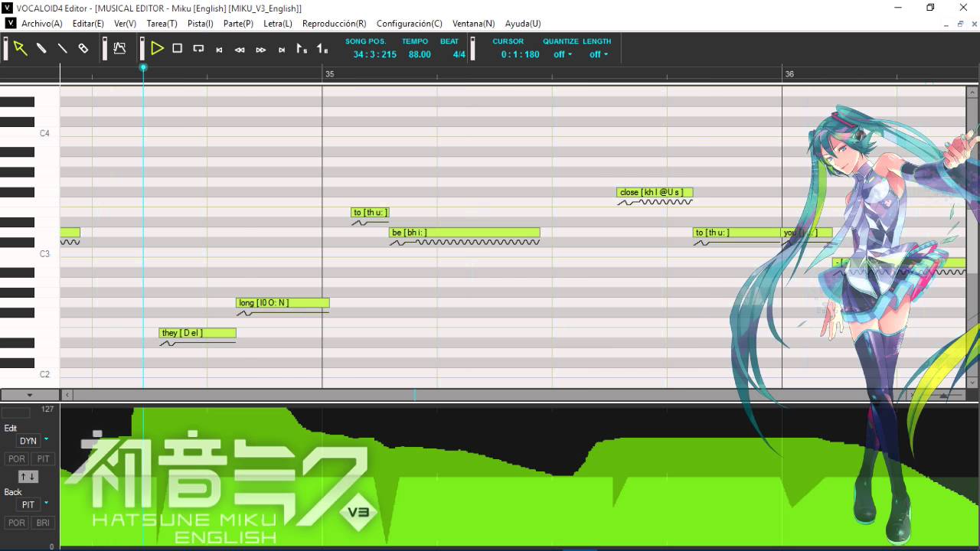Click measure 35 on the ruler
Image resolution: width=980 pixels, height=551 pixels.
click(x=329, y=74)
